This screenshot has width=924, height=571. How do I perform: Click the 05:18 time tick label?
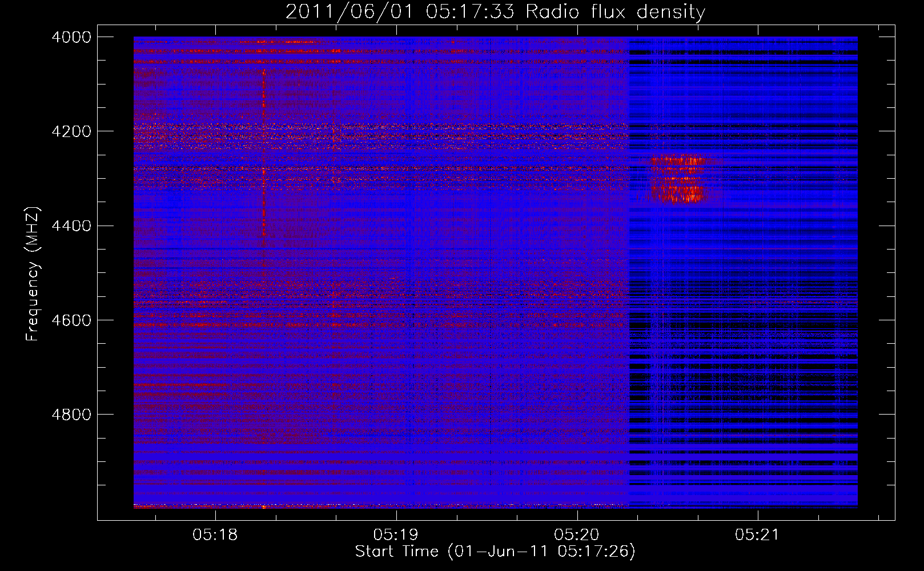tap(215, 535)
